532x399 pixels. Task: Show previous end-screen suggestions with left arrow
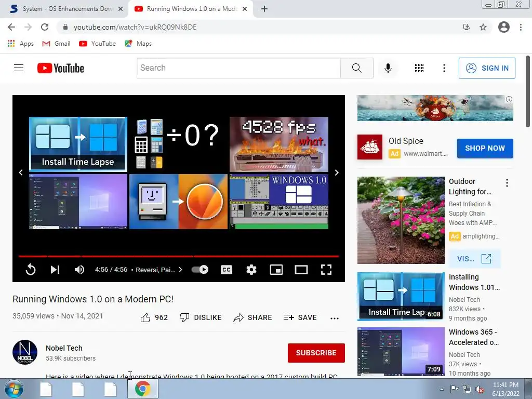21,172
